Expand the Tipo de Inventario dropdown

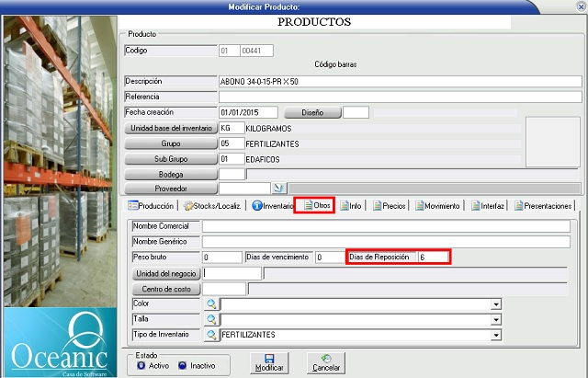[496, 335]
